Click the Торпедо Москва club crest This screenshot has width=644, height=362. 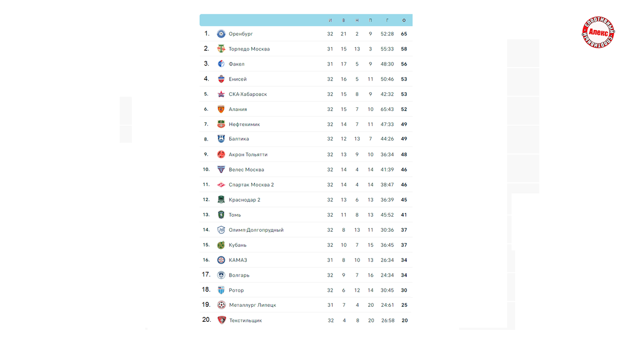click(221, 49)
